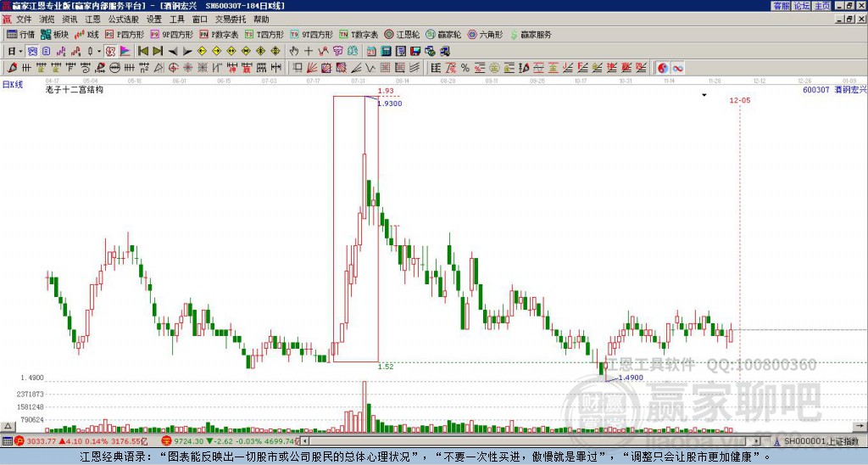Select the percent % retracement tool

465,68
